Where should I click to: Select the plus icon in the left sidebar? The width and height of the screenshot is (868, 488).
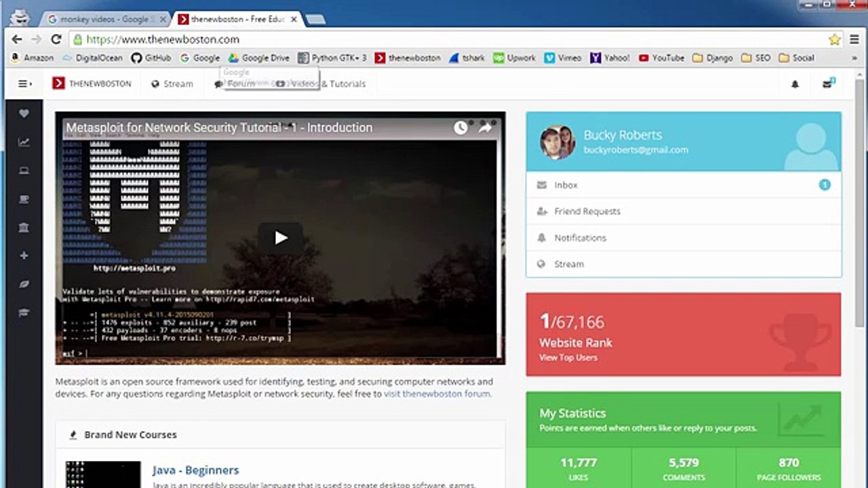point(24,256)
